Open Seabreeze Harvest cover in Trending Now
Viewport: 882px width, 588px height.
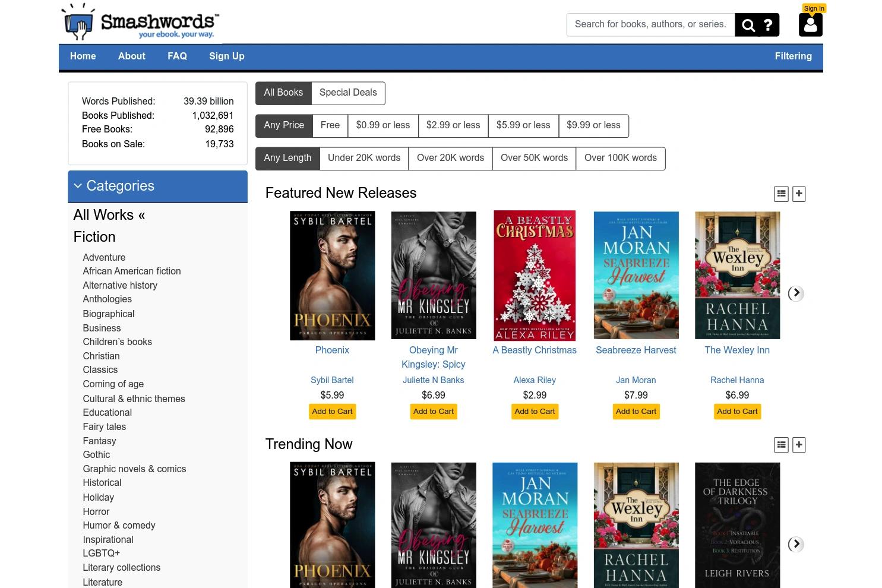pyautogui.click(x=535, y=525)
